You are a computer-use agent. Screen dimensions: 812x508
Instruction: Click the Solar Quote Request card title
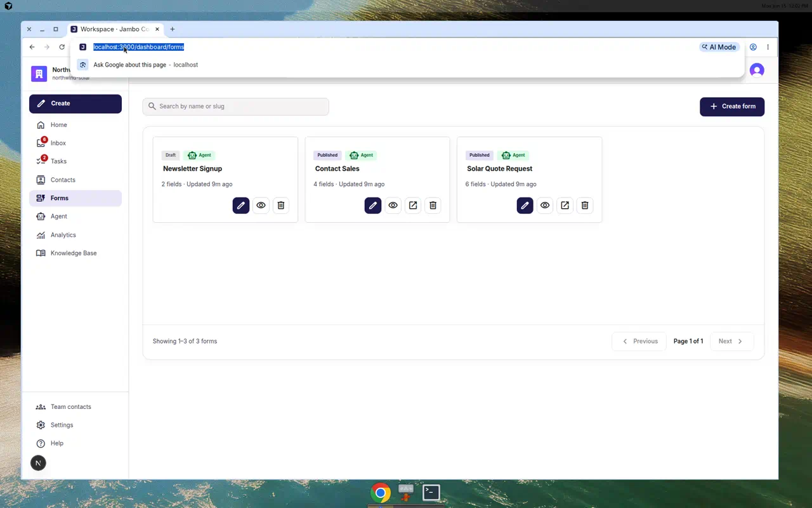click(499, 169)
